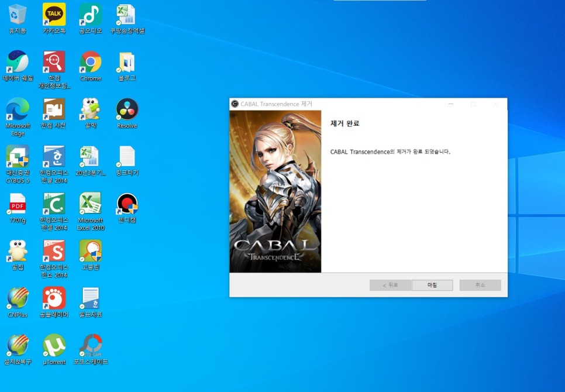Open 한컴 사전 dictionary icon
This screenshot has width=565, height=392.
tap(54, 113)
